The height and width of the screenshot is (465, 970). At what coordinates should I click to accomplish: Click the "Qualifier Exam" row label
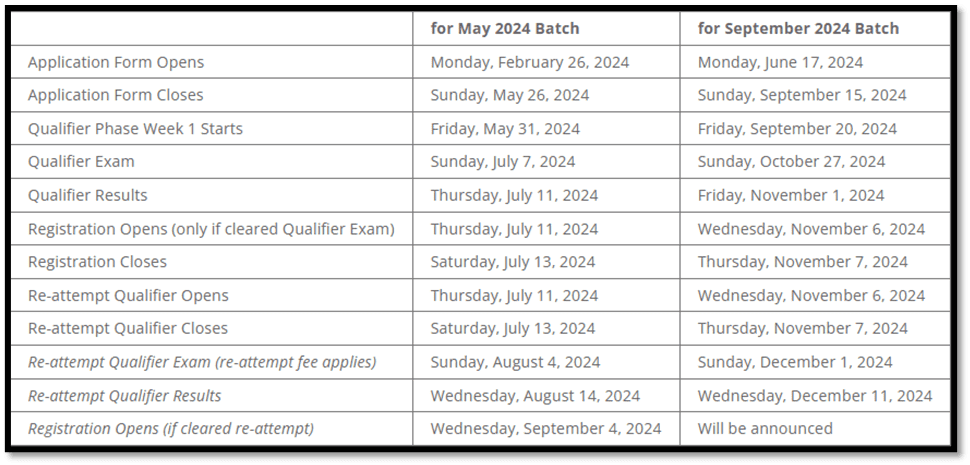tap(81, 162)
